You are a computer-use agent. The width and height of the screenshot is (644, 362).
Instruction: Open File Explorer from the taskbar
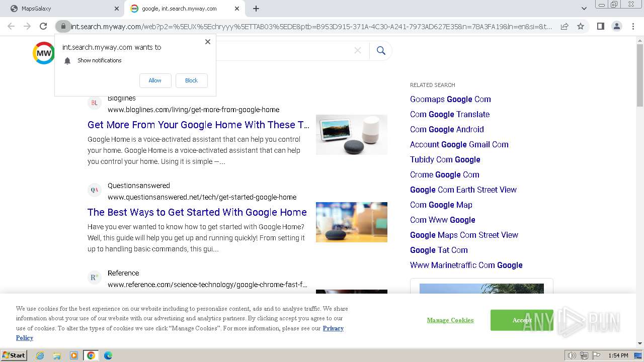[x=57, y=355]
